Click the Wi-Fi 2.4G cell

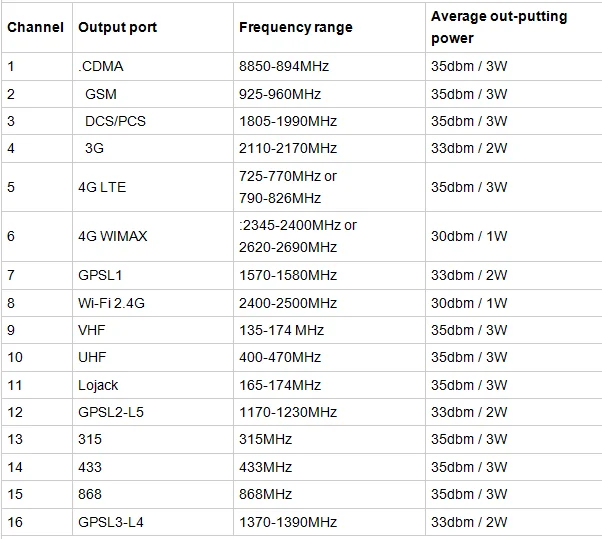pos(110,303)
